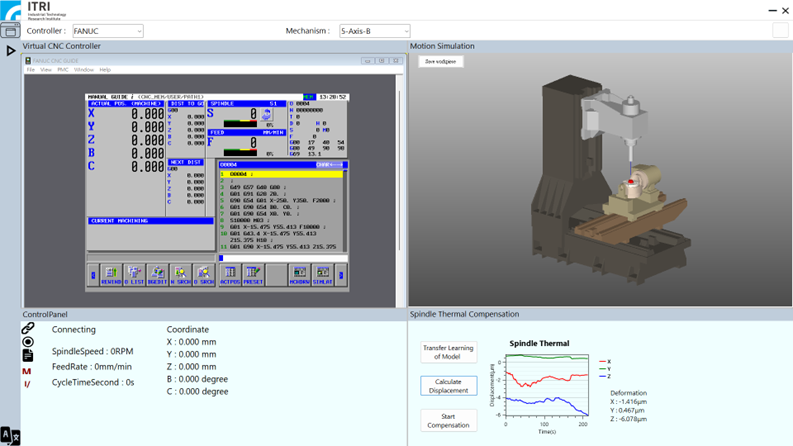This screenshot has height=446, width=793.
Task: Open the Controller dropdown showing FANUC
Action: coord(108,31)
